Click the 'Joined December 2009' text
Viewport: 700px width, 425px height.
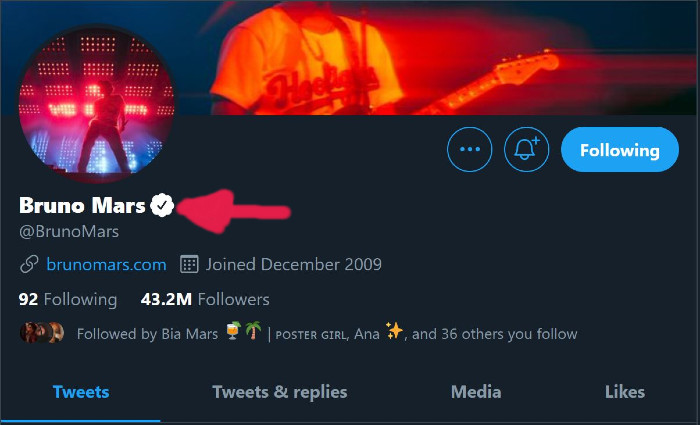click(x=294, y=265)
